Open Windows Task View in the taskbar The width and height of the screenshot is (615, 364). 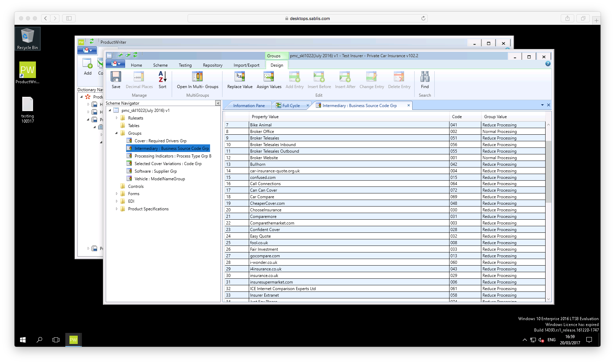tap(56, 340)
